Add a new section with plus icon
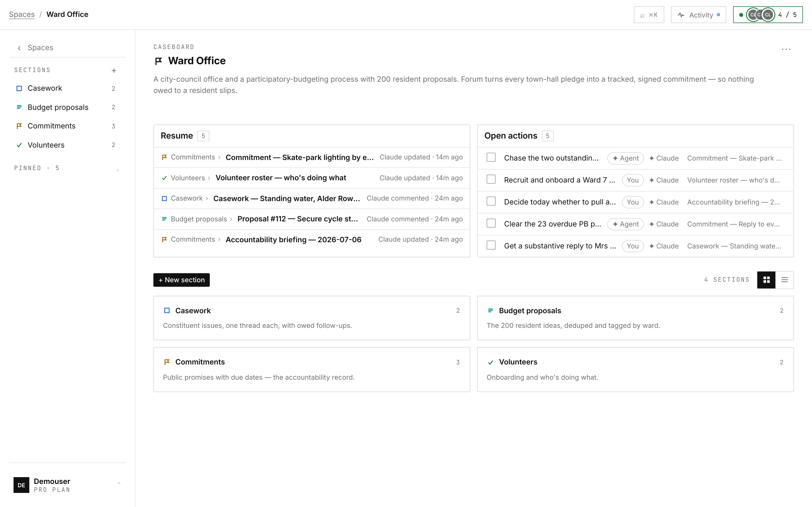Screen dimensions: 812x507 click(114, 70)
